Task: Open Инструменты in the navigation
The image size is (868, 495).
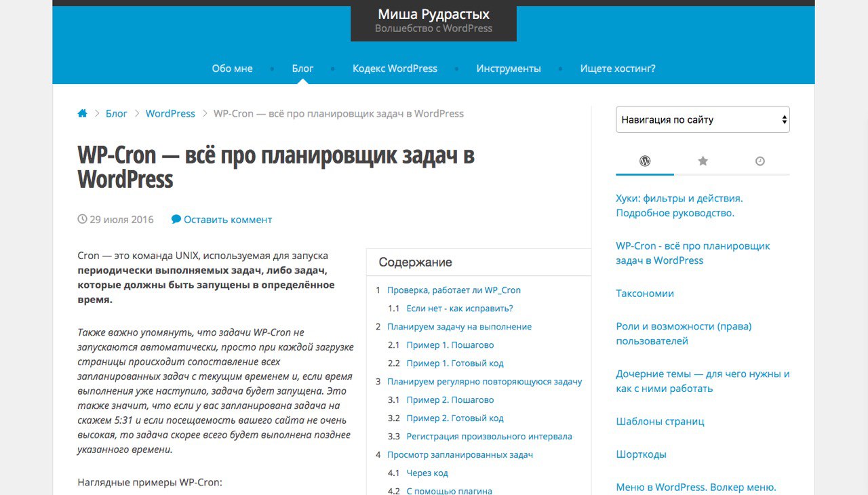Action: point(509,68)
